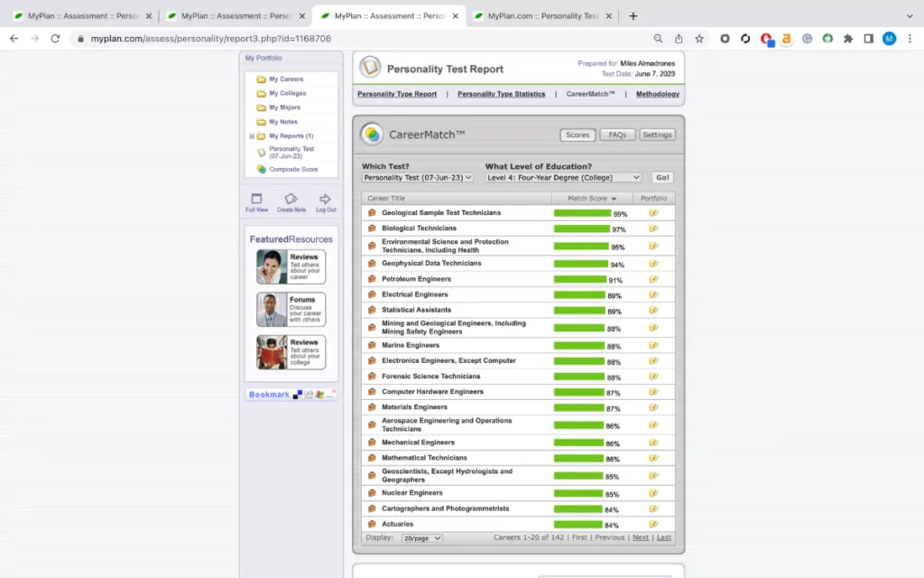Open Cartographers and Photogrammetrists career
Image resolution: width=924 pixels, height=578 pixels.
[445, 508]
